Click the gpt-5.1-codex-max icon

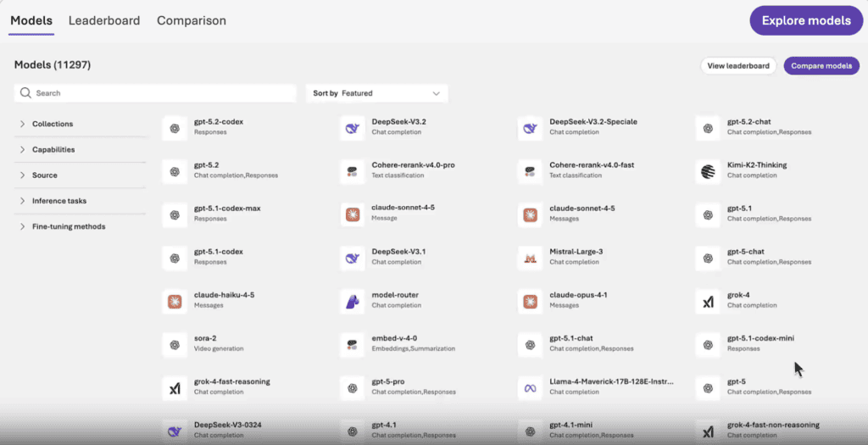[x=175, y=214]
